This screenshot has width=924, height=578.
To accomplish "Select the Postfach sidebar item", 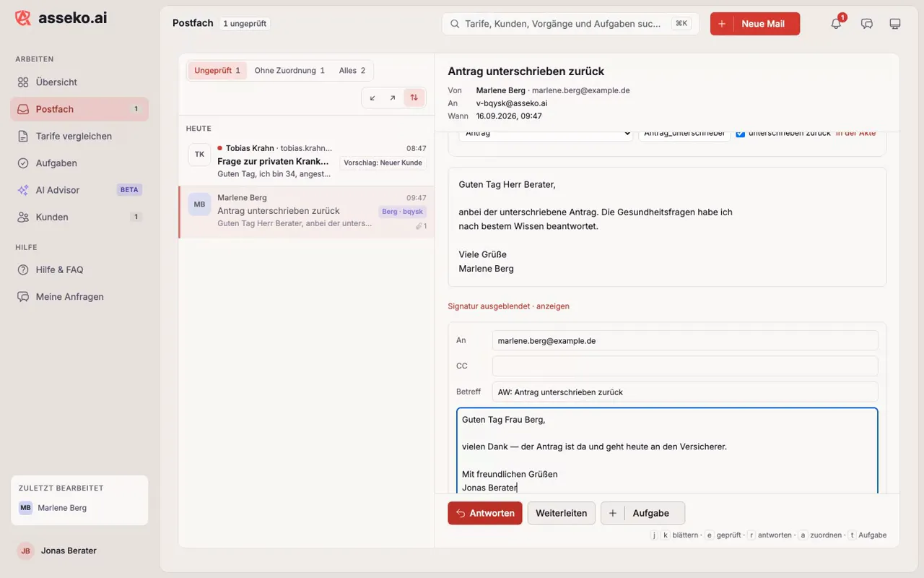I will click(x=79, y=109).
